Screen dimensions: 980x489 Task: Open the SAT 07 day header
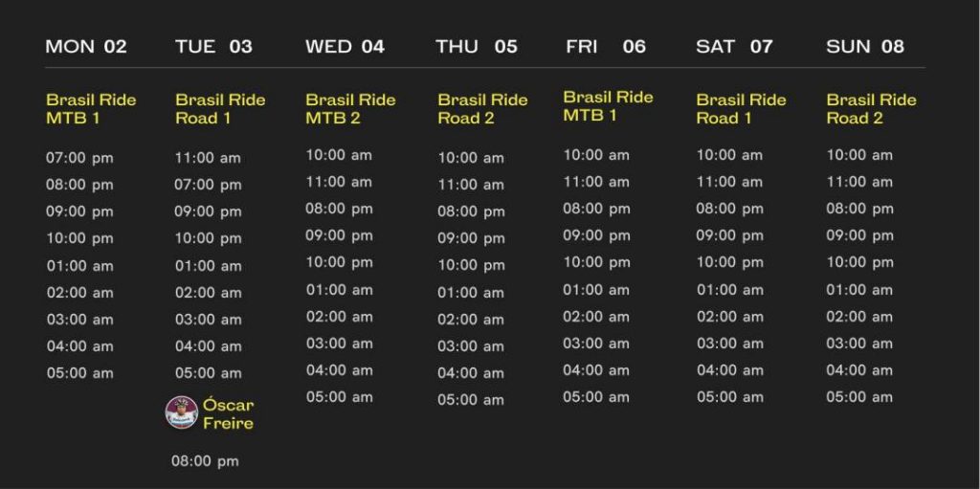(x=734, y=46)
